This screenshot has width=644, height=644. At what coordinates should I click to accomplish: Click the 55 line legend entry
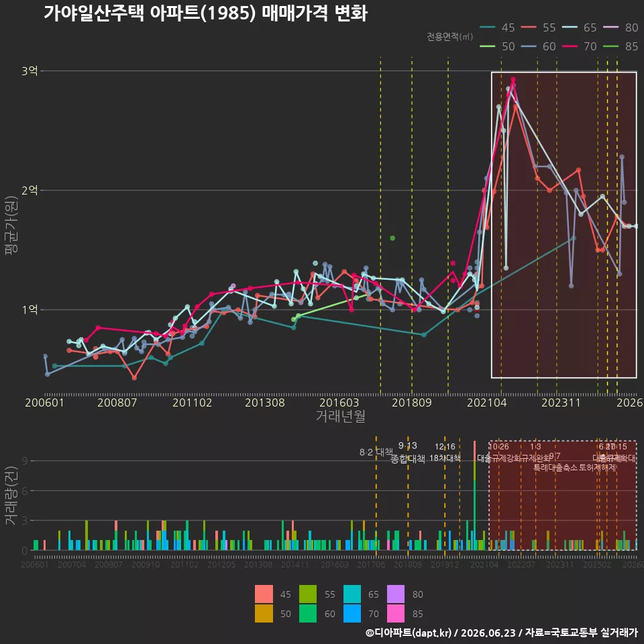point(539,28)
